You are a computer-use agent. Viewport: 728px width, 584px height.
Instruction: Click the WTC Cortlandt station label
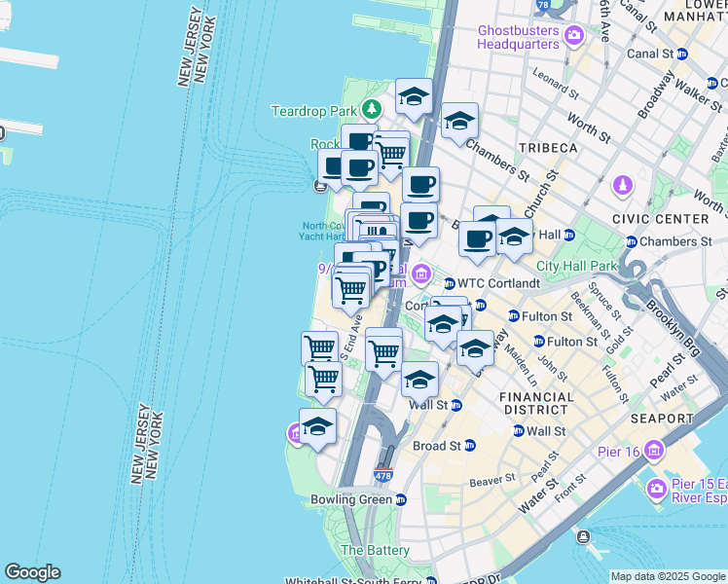point(499,283)
